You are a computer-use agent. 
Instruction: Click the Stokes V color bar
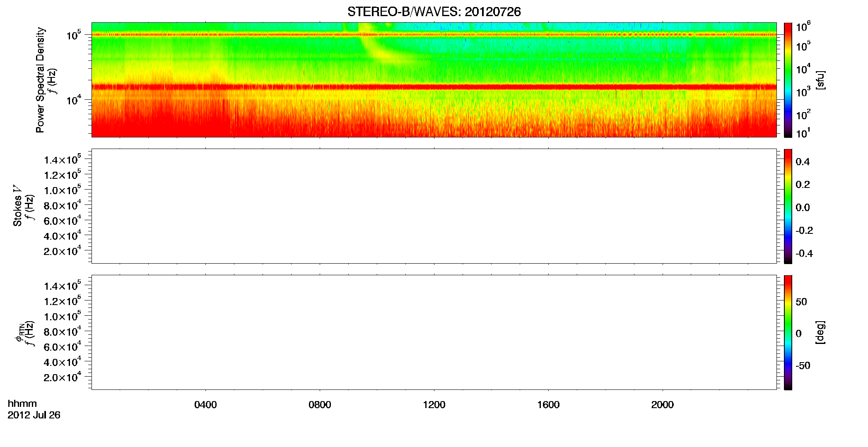(788, 206)
